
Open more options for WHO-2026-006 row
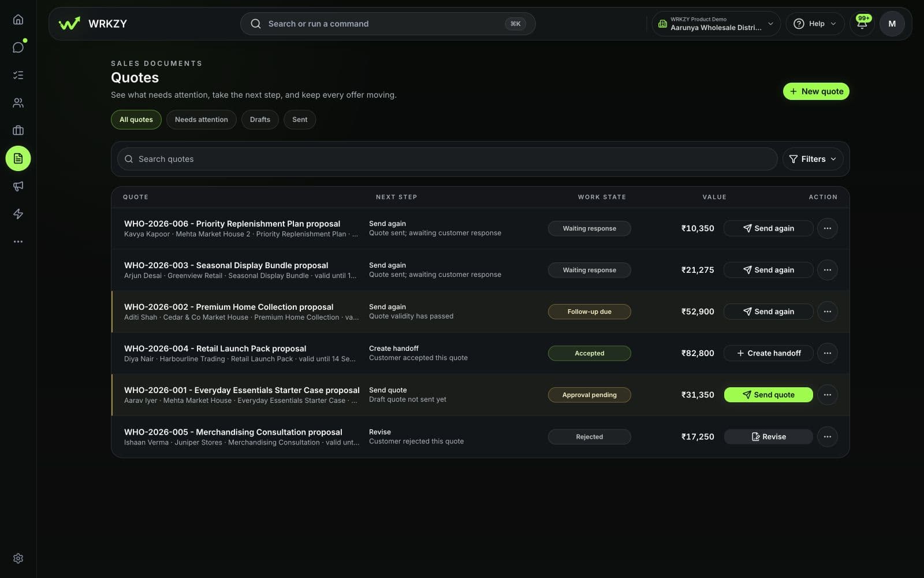(x=828, y=228)
